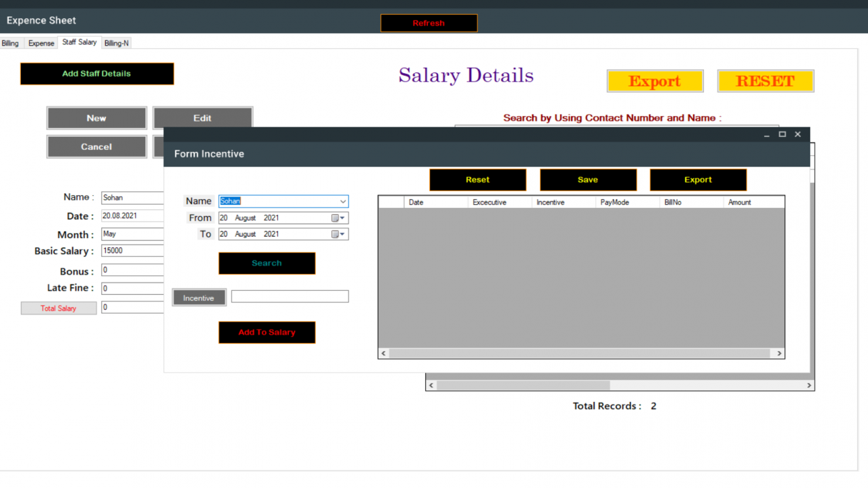The height and width of the screenshot is (488, 868).
Task: Click the Add To Salary button
Action: point(267,332)
